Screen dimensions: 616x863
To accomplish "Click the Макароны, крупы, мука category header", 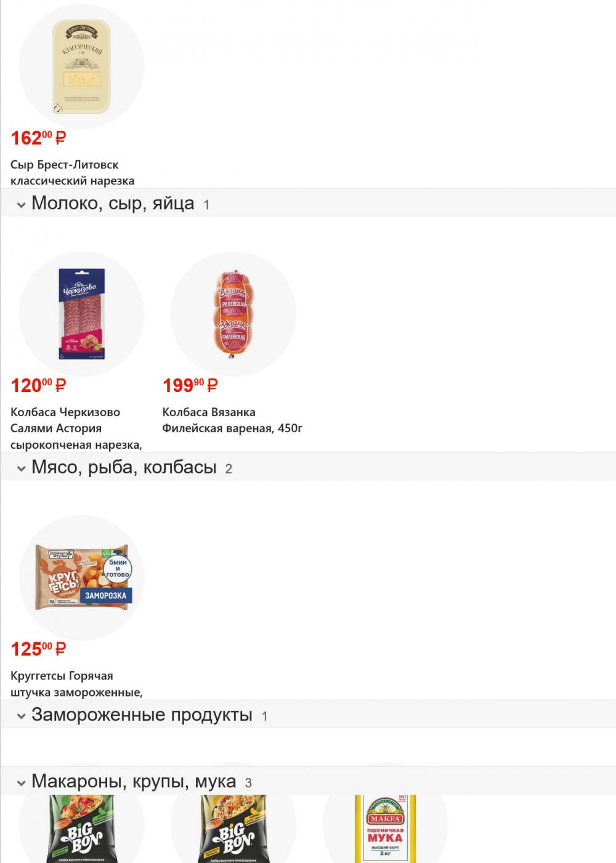I will point(134,782).
